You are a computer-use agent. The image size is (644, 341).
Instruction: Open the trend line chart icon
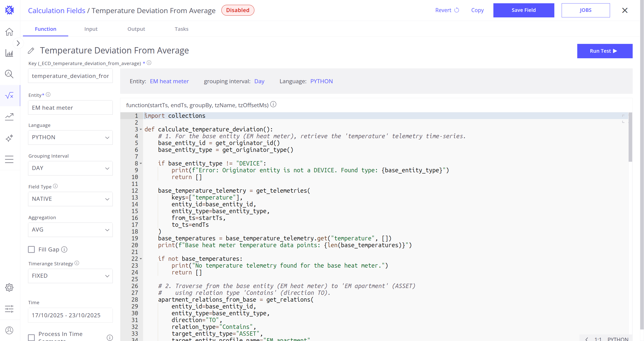click(x=9, y=117)
